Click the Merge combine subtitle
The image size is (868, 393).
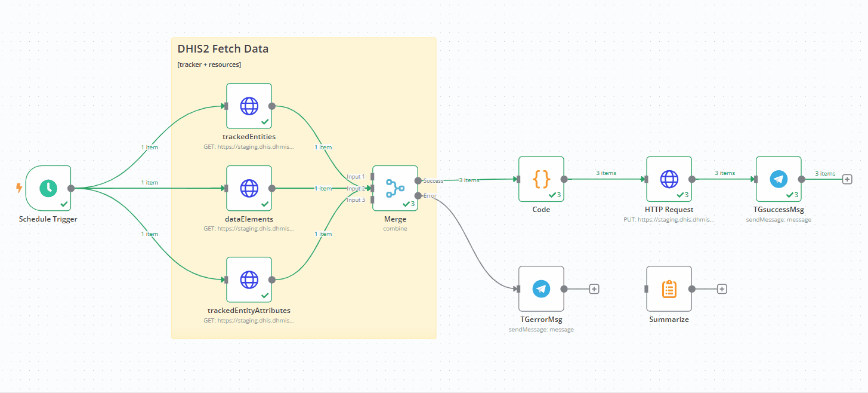[x=395, y=229]
